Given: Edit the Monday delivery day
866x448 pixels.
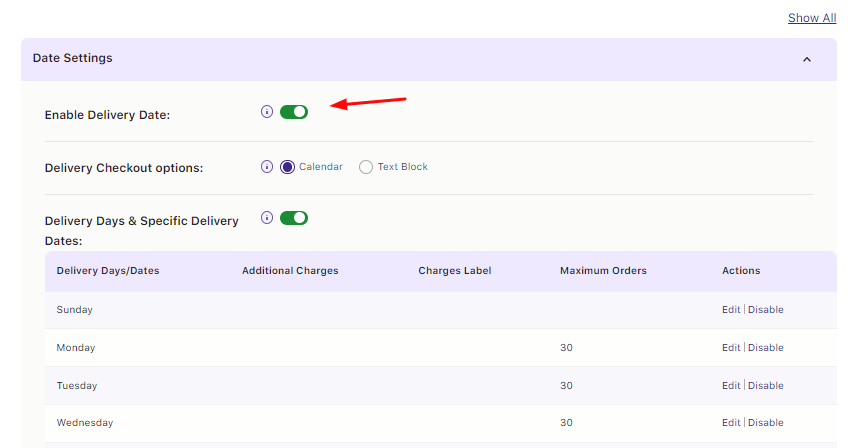Looking at the screenshot, I should click(731, 348).
